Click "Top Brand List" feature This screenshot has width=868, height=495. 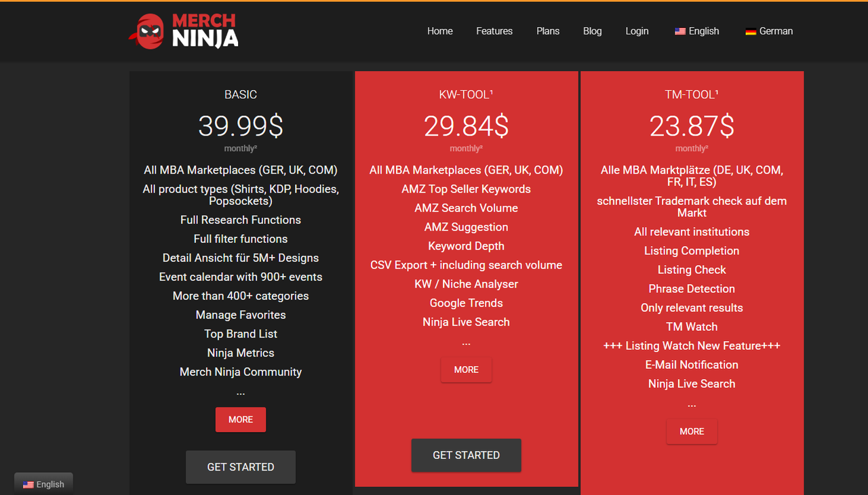[241, 334]
